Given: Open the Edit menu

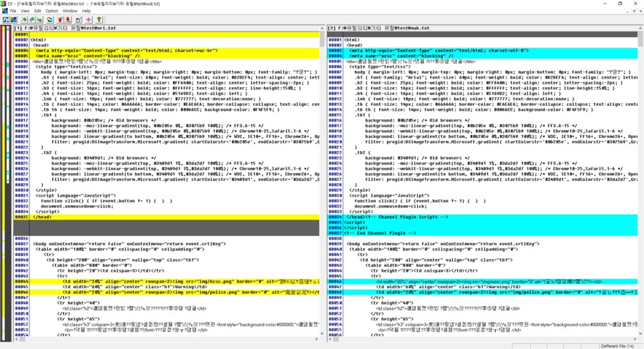Looking at the screenshot, I should click(x=37, y=11).
